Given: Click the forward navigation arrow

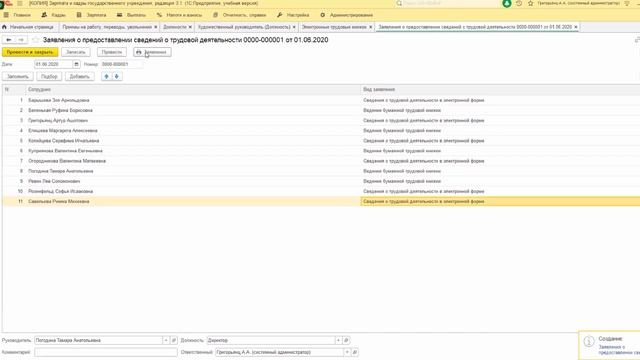Looking at the screenshot, I should click(x=21, y=40).
